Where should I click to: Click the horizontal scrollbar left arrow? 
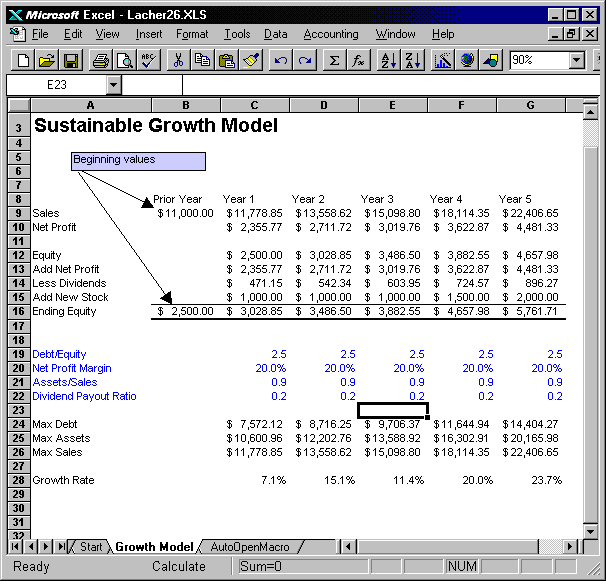tap(349, 547)
